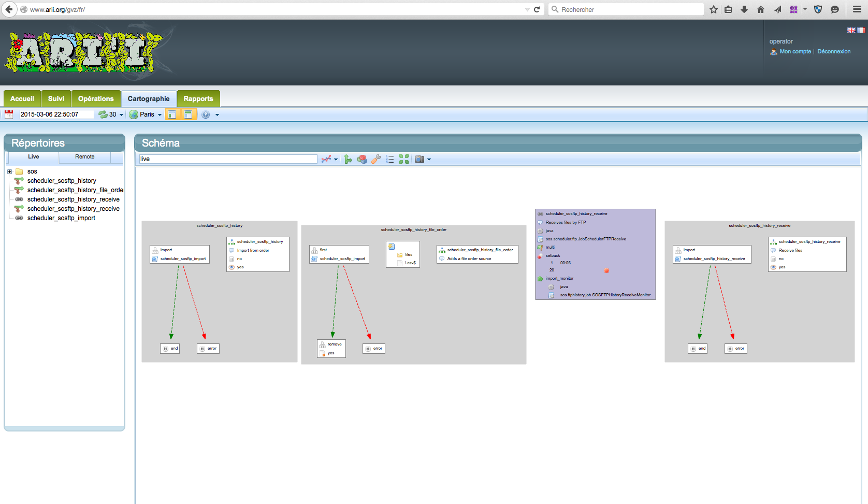
Task: Click the orange wrench tool icon
Action: 376,160
